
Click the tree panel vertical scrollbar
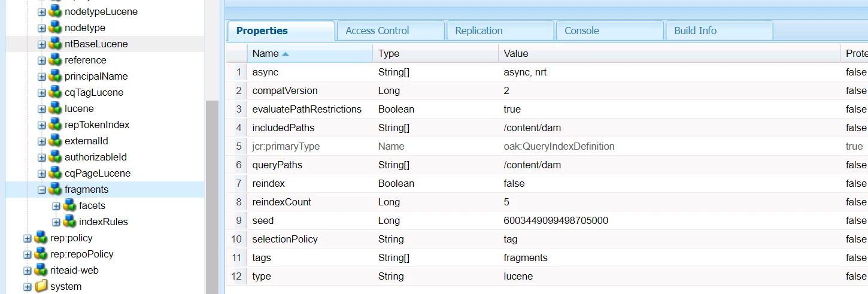click(212, 196)
